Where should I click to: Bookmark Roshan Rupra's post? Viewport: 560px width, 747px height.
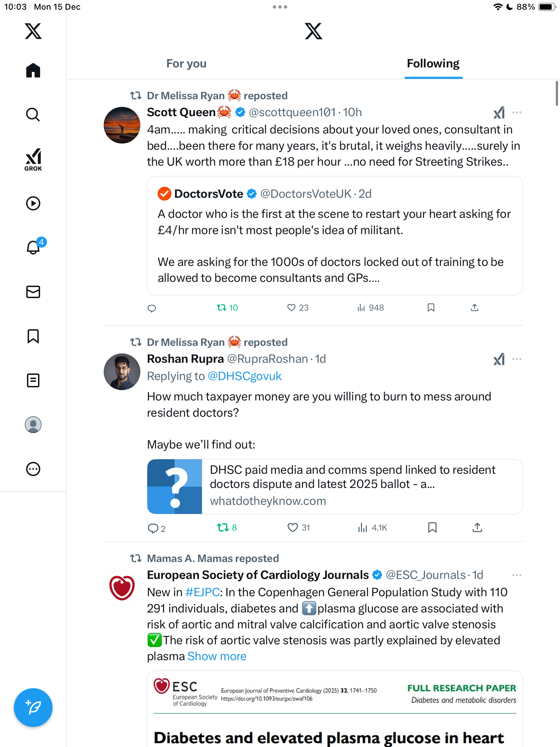tap(432, 527)
